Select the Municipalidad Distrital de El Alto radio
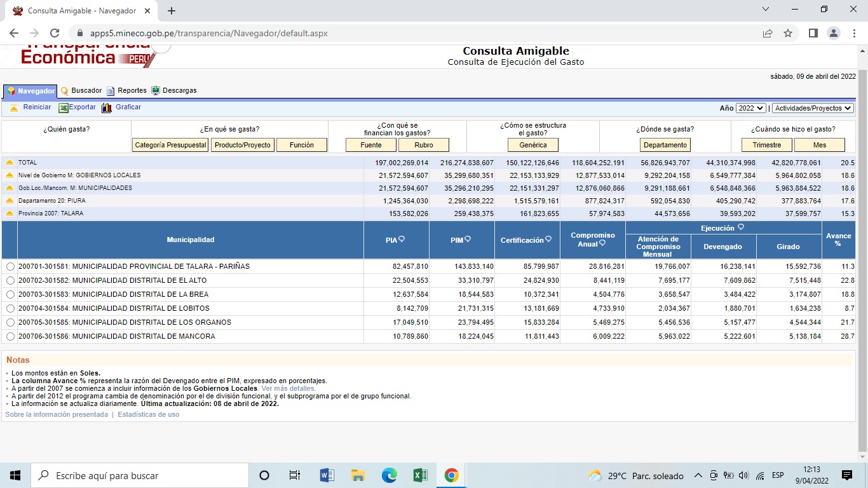868x488 pixels. [10, 281]
